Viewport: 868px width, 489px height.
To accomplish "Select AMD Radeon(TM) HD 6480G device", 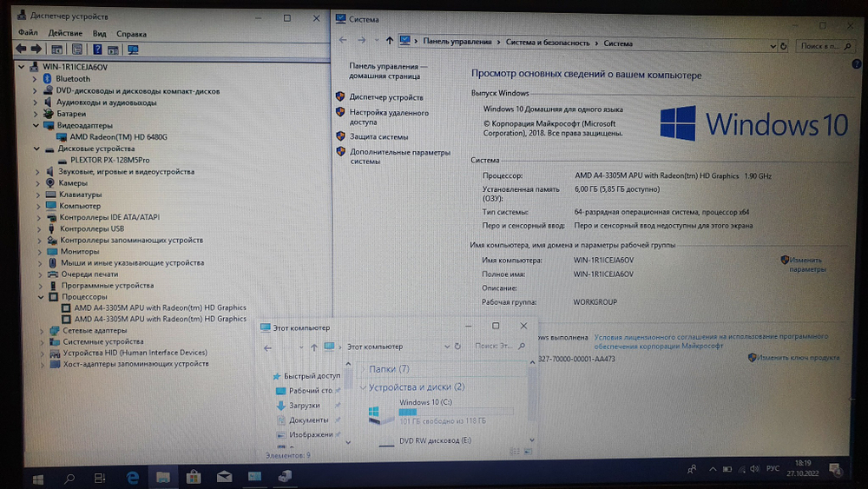I will click(x=118, y=136).
